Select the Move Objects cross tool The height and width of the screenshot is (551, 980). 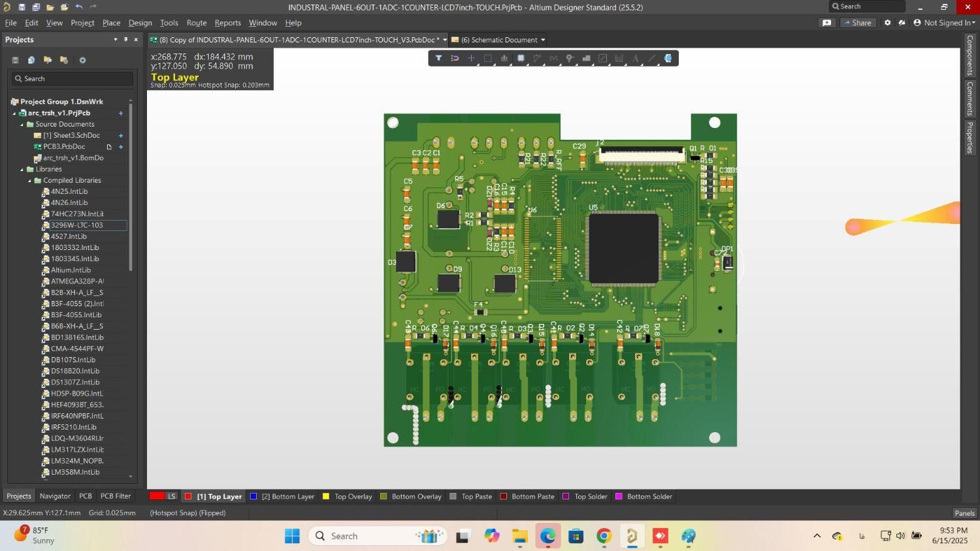click(x=471, y=58)
